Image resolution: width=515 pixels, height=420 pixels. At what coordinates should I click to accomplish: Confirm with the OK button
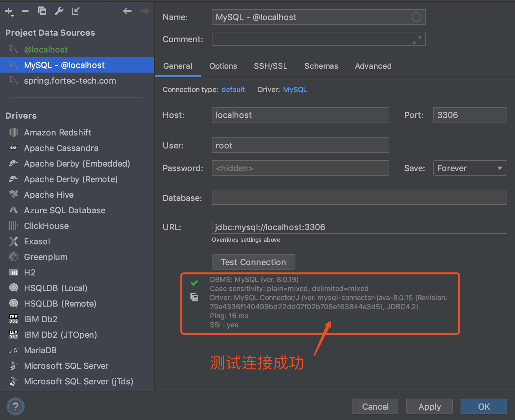pyautogui.click(x=484, y=406)
